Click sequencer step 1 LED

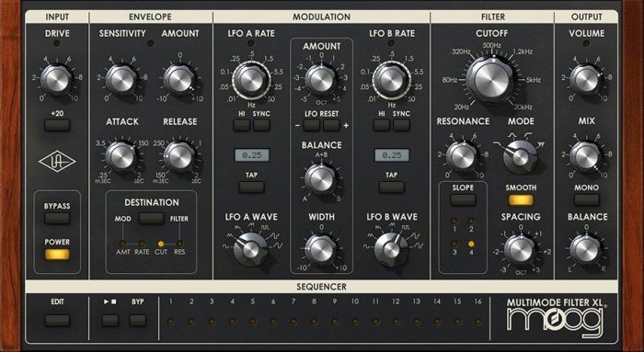click(x=170, y=321)
